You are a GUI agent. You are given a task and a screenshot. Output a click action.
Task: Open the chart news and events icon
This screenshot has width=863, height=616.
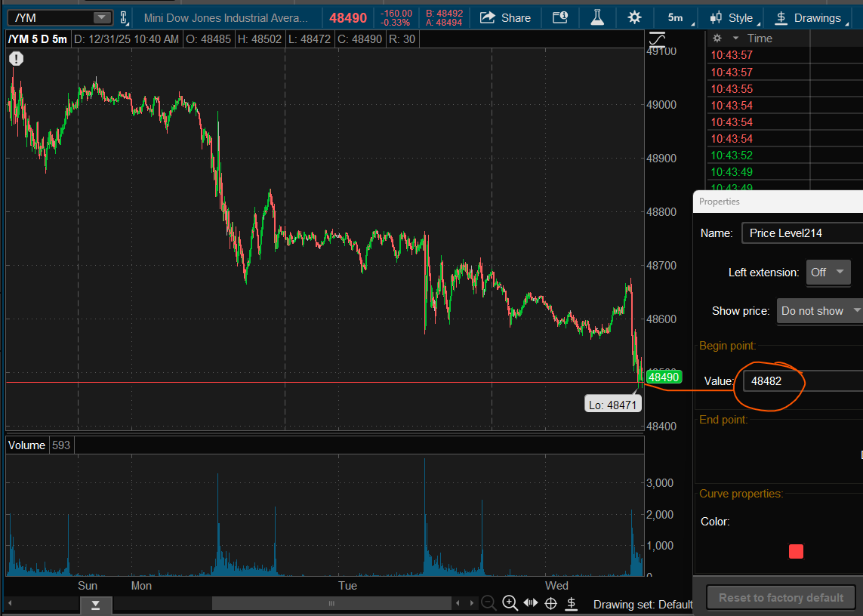pyautogui.click(x=560, y=17)
